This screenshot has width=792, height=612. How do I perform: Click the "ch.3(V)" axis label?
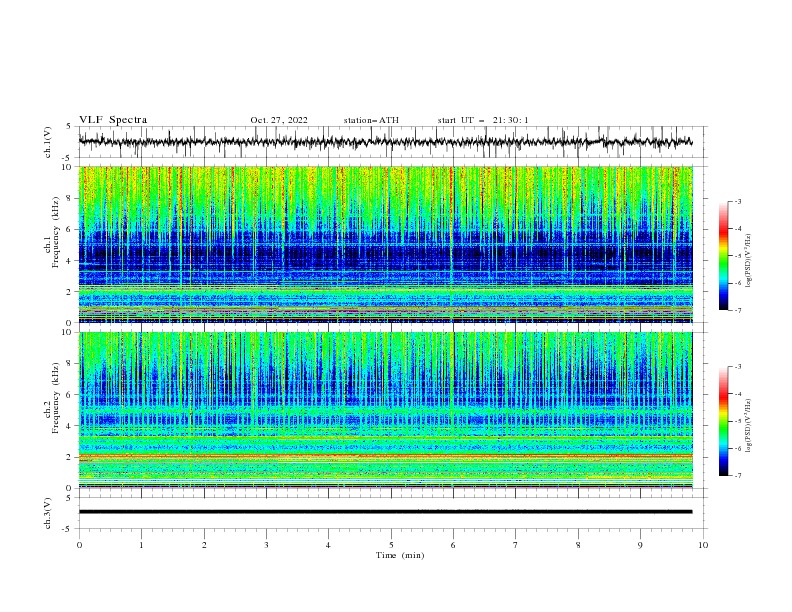tap(48, 513)
